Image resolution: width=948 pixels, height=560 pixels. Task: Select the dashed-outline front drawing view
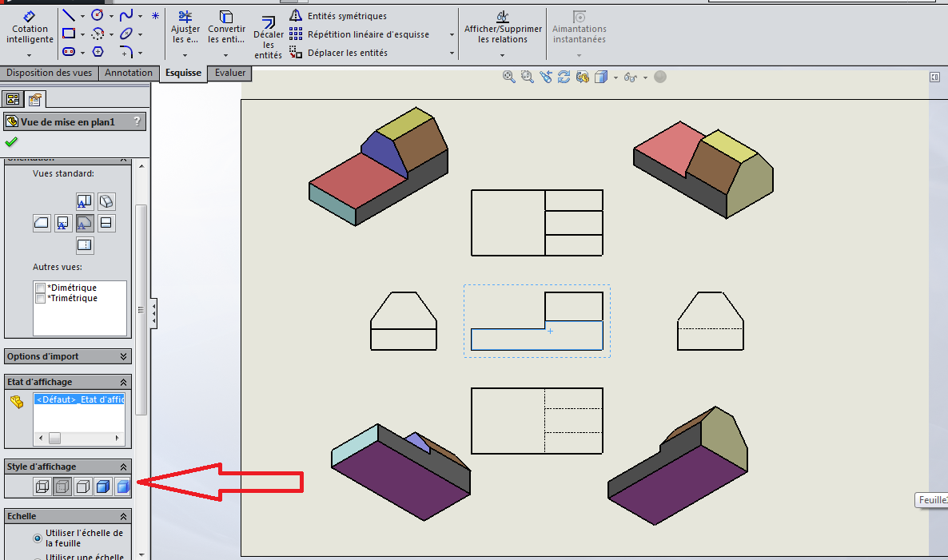[x=537, y=321]
